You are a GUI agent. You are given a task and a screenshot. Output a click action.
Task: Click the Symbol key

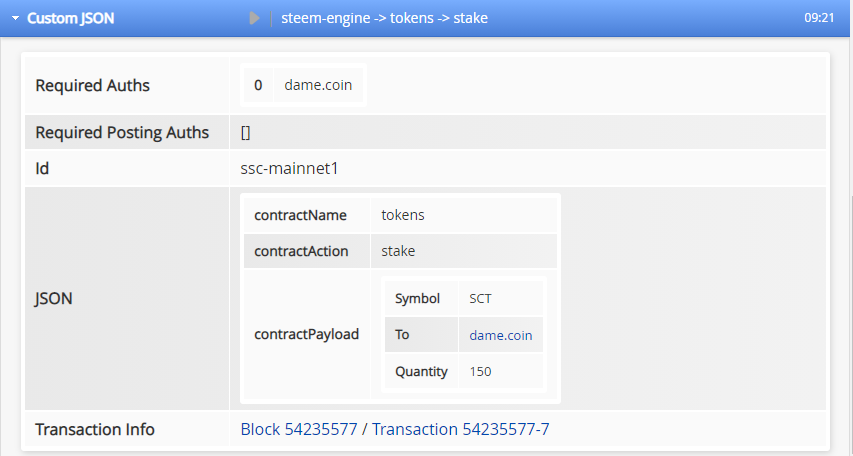pyautogui.click(x=417, y=299)
